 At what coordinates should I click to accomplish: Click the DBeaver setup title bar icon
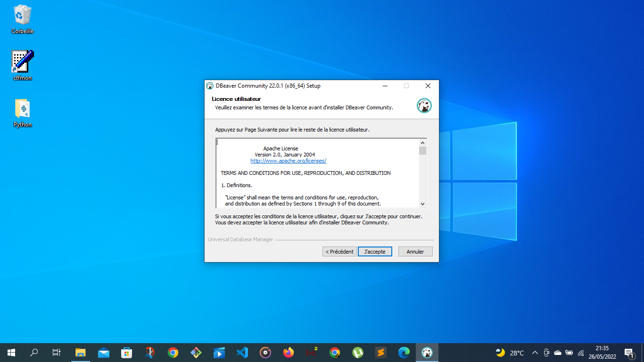coord(210,86)
